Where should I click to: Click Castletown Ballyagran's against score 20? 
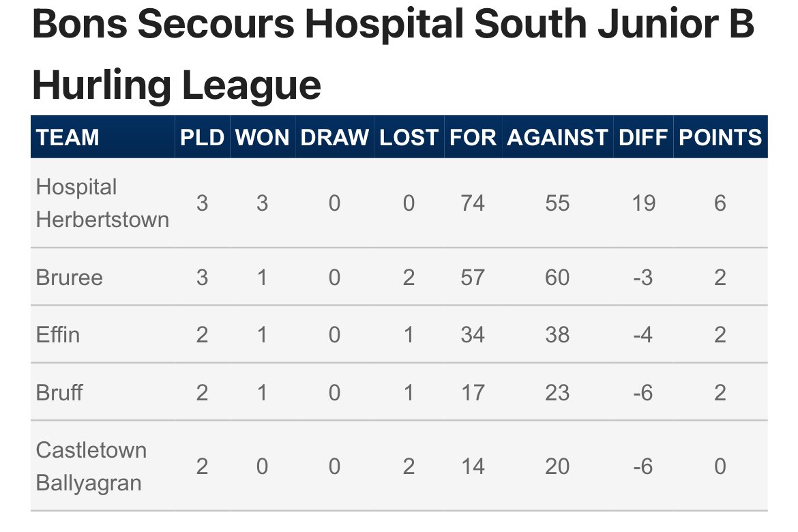[557, 467]
